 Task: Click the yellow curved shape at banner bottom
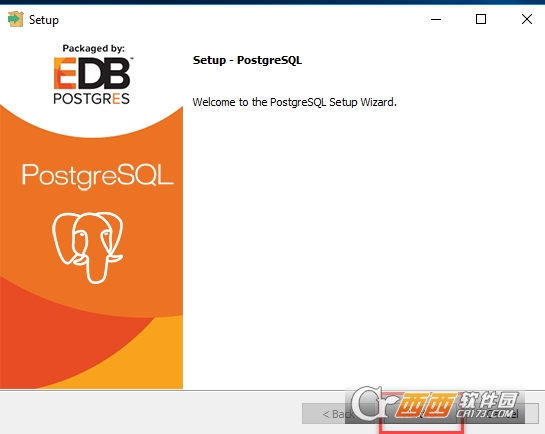(x=139, y=361)
